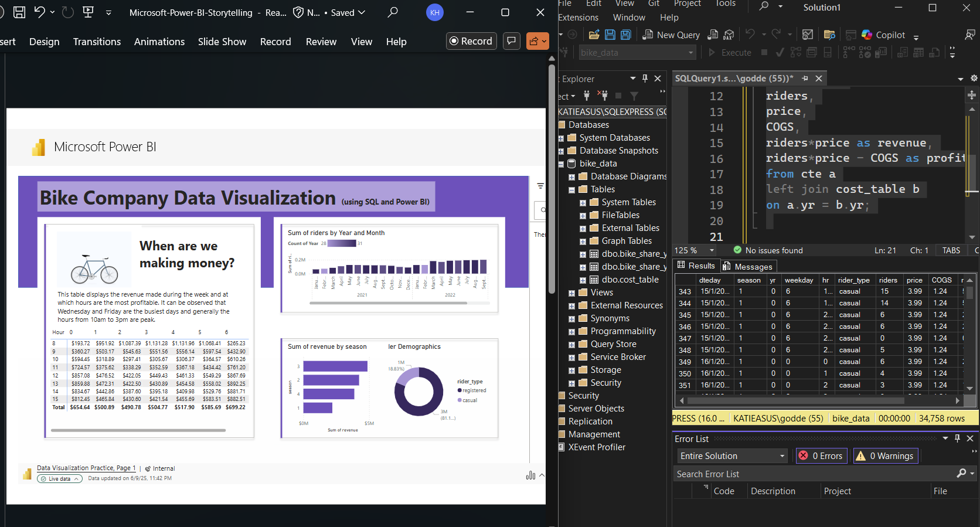Click the Live data button on slide
Image resolution: width=980 pixels, height=527 pixels.
point(60,479)
